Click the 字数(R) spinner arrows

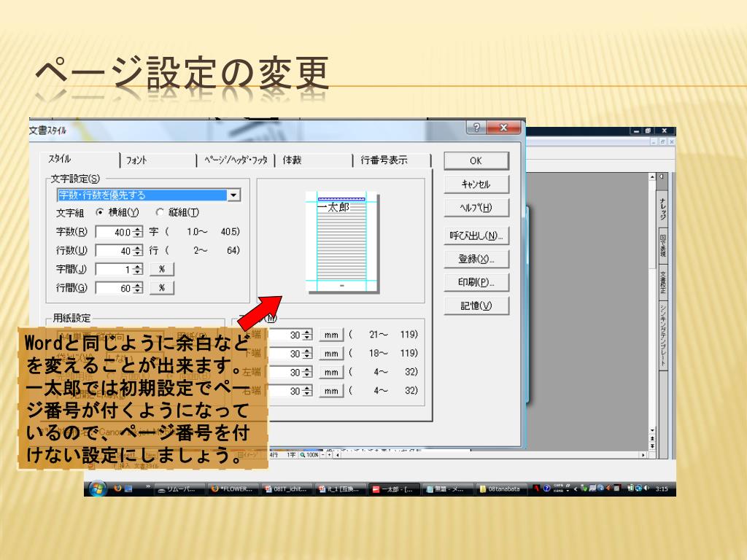(138, 232)
